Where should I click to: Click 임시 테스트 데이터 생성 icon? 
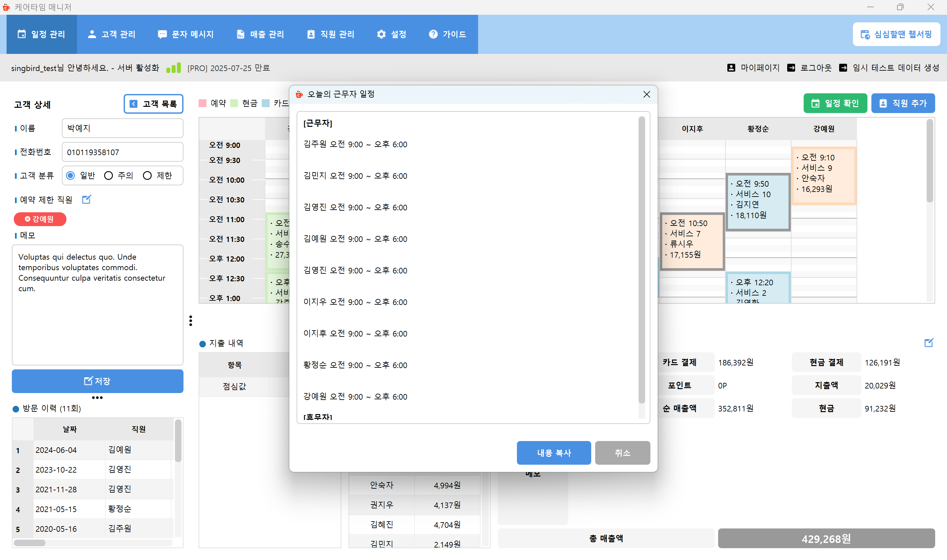(x=843, y=68)
